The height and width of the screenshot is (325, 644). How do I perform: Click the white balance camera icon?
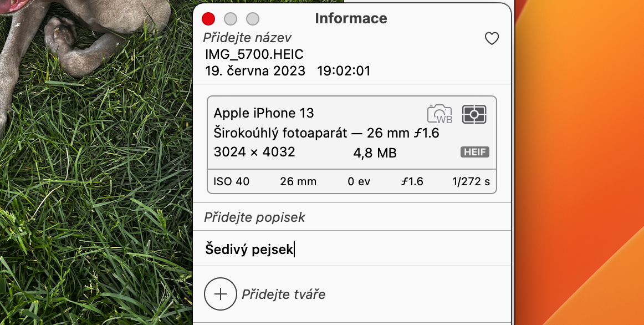point(439,114)
